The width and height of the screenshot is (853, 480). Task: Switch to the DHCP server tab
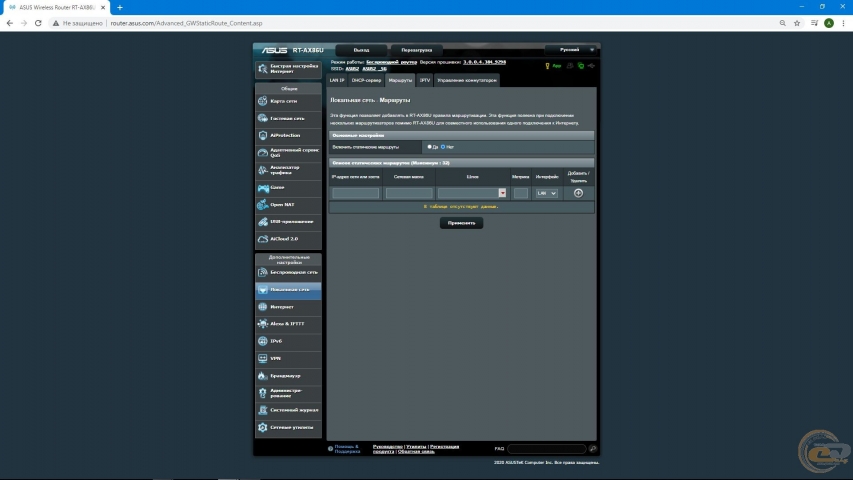click(366, 80)
